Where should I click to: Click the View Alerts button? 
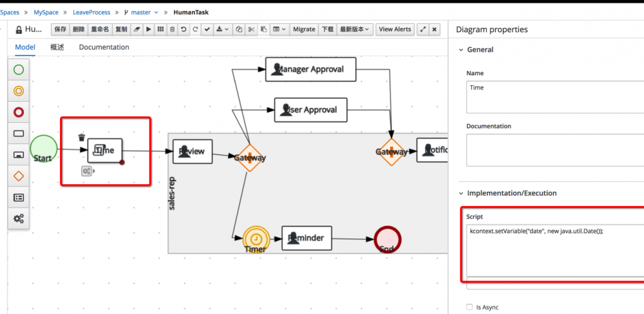click(395, 30)
